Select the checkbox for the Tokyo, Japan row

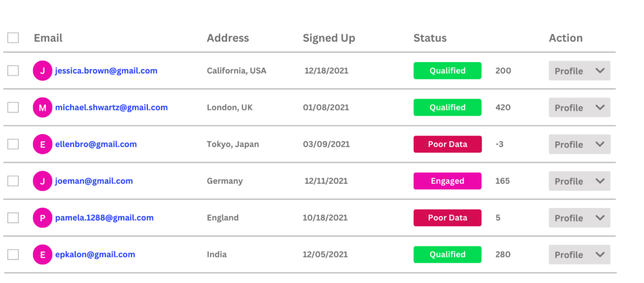tap(13, 144)
